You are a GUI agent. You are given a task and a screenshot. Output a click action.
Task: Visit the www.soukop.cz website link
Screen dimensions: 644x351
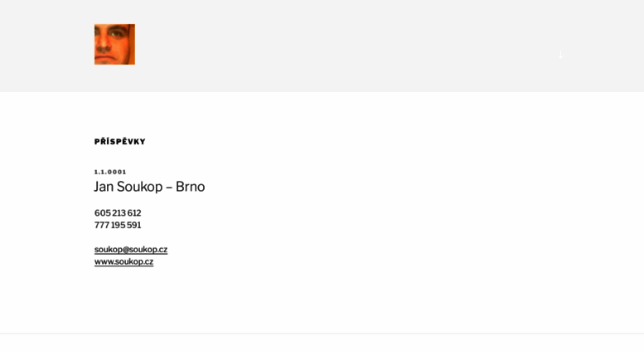(123, 262)
